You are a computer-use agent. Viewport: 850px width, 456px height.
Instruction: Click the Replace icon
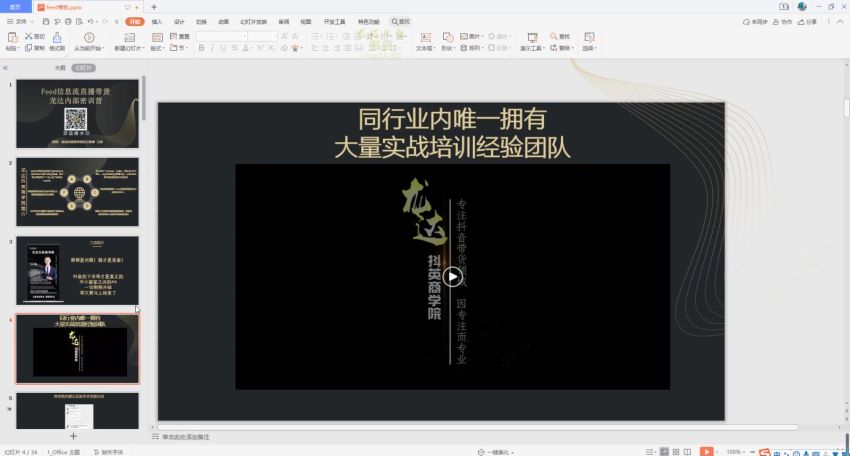tap(553, 48)
